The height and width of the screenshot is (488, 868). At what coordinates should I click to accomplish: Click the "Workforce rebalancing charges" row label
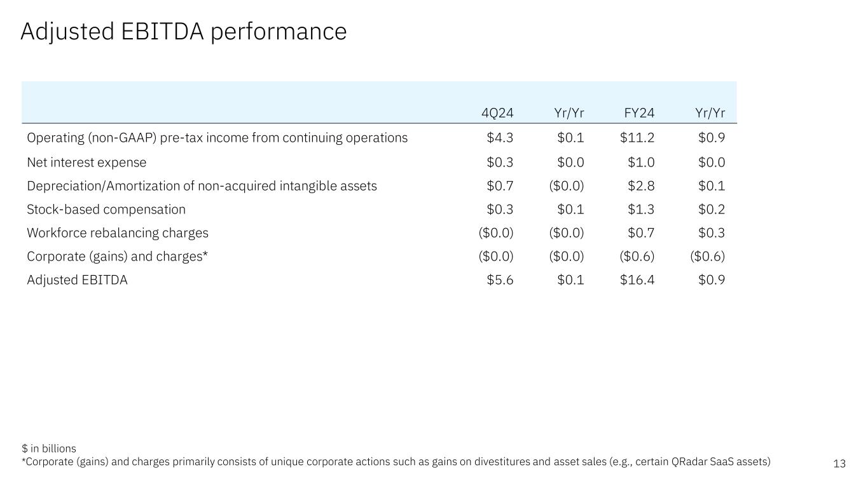tap(118, 233)
